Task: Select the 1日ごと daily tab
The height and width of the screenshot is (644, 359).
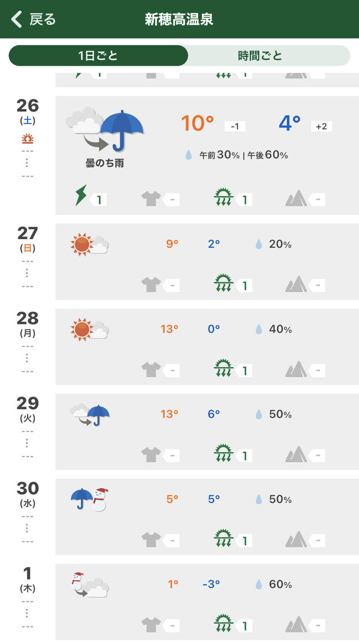Action: [x=98, y=56]
